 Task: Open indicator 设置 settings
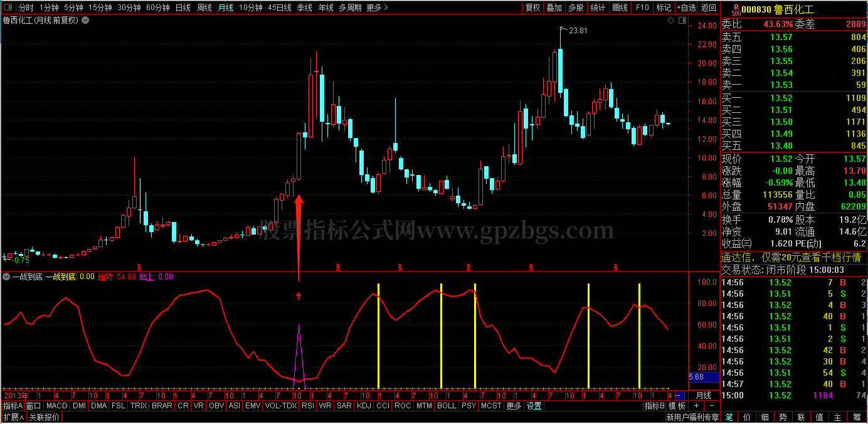point(534,406)
